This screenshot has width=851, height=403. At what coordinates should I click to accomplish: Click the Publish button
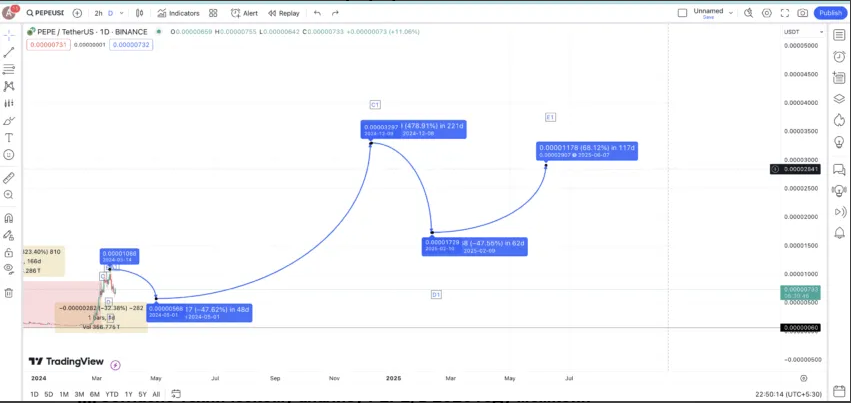[x=830, y=13]
